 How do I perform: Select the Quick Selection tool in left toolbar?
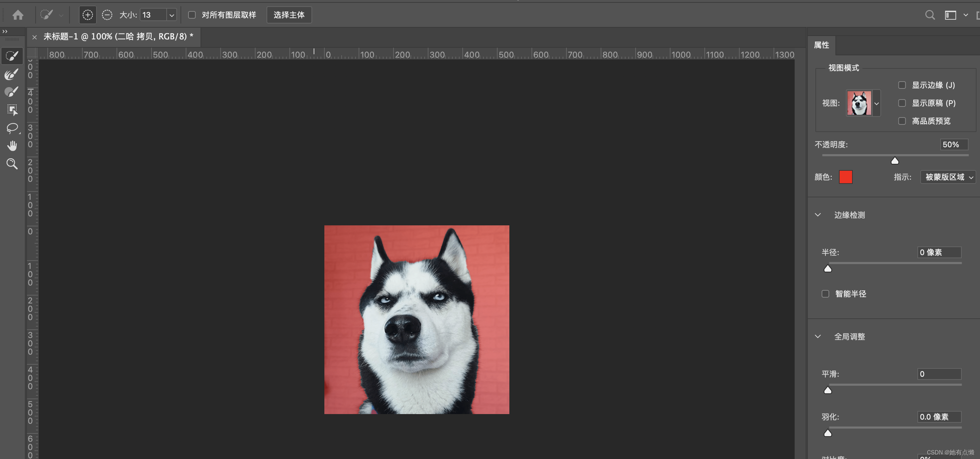12,56
